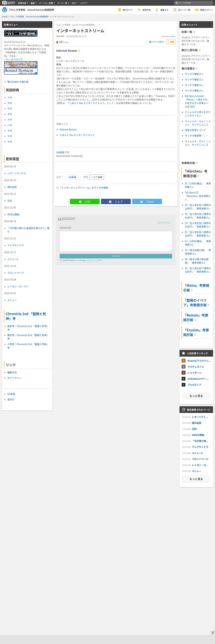Open 操作ガイド from the toolbar
This screenshot has height=644, width=215.
125,10
